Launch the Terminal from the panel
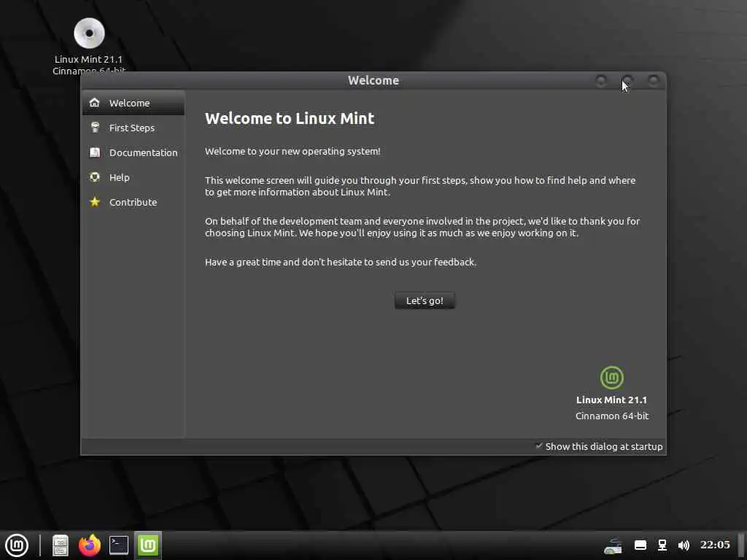The image size is (747, 560). pos(119,545)
